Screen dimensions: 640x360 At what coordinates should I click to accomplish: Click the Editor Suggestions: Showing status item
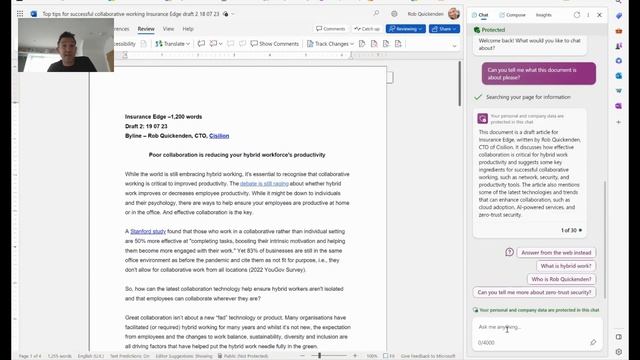point(184,356)
